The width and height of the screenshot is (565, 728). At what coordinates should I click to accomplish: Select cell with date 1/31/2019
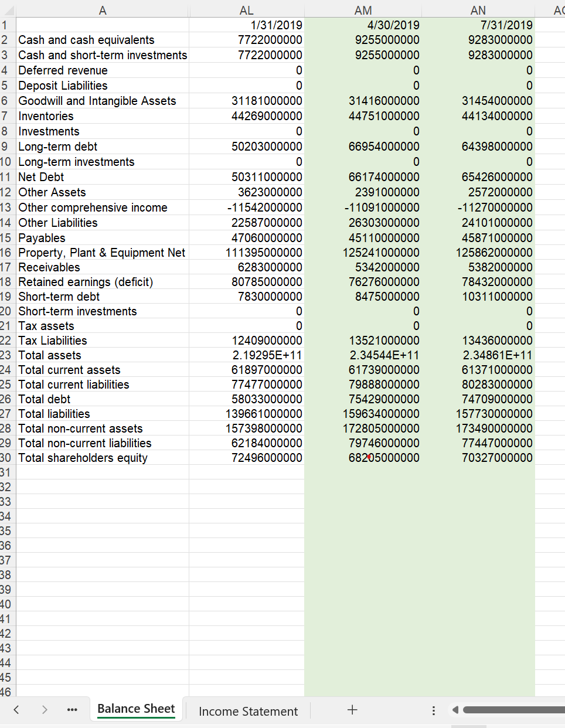point(247,25)
